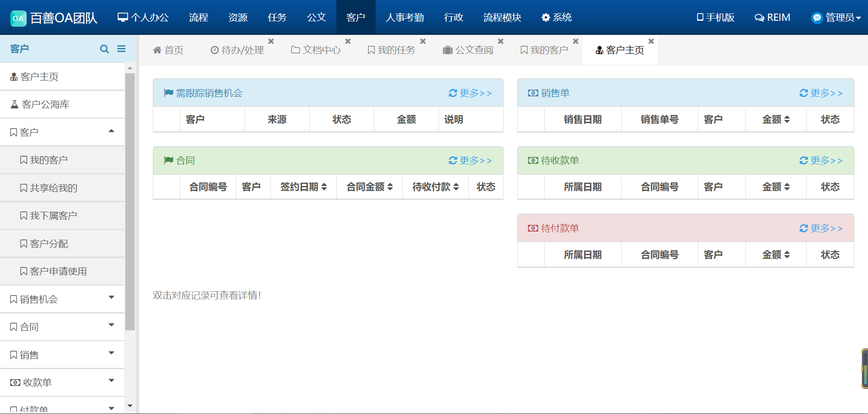This screenshot has height=414, width=868.
Task: Click the 百善OA团队 logo icon
Action: tap(19, 18)
